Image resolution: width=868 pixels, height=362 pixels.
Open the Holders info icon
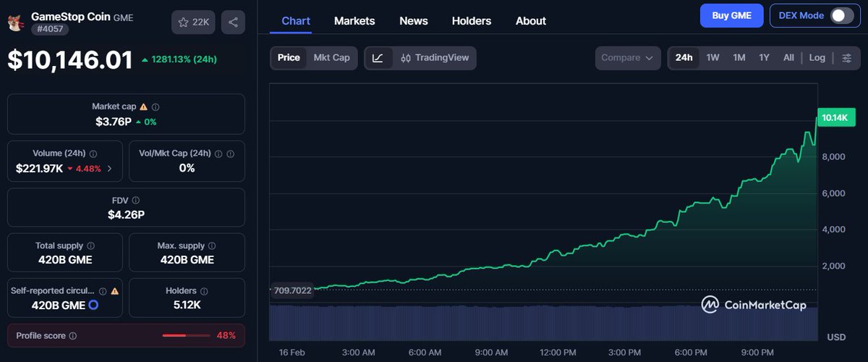[x=203, y=291]
